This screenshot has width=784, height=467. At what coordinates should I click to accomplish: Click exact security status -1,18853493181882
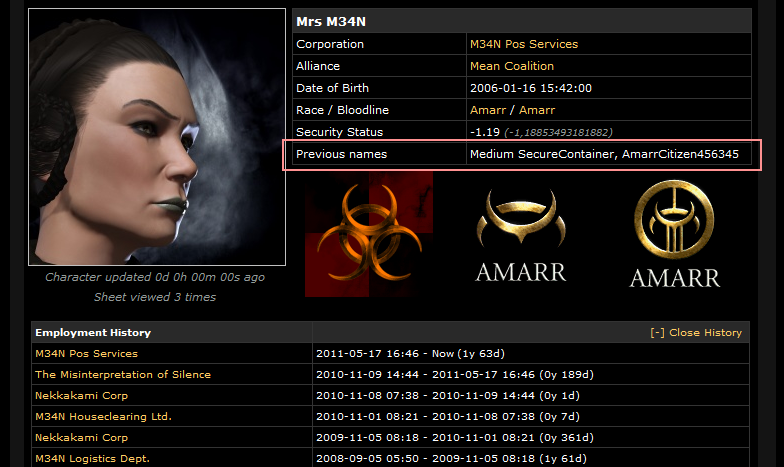558,132
